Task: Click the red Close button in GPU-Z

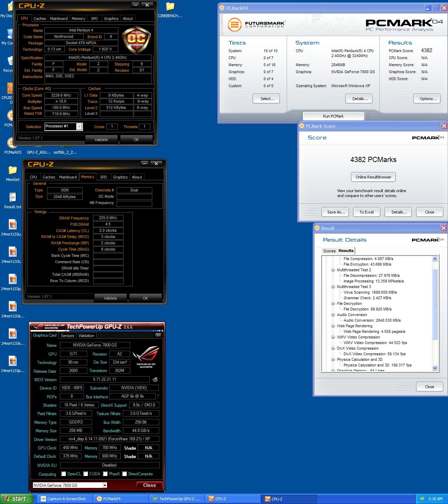Action: (x=149, y=485)
